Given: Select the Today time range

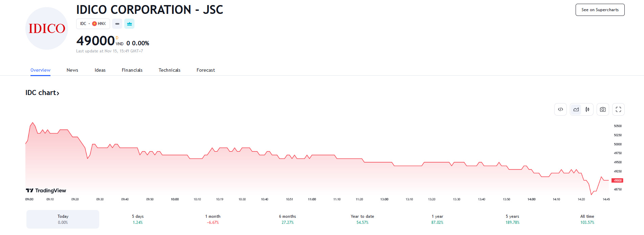Looking at the screenshot, I should point(63,219).
